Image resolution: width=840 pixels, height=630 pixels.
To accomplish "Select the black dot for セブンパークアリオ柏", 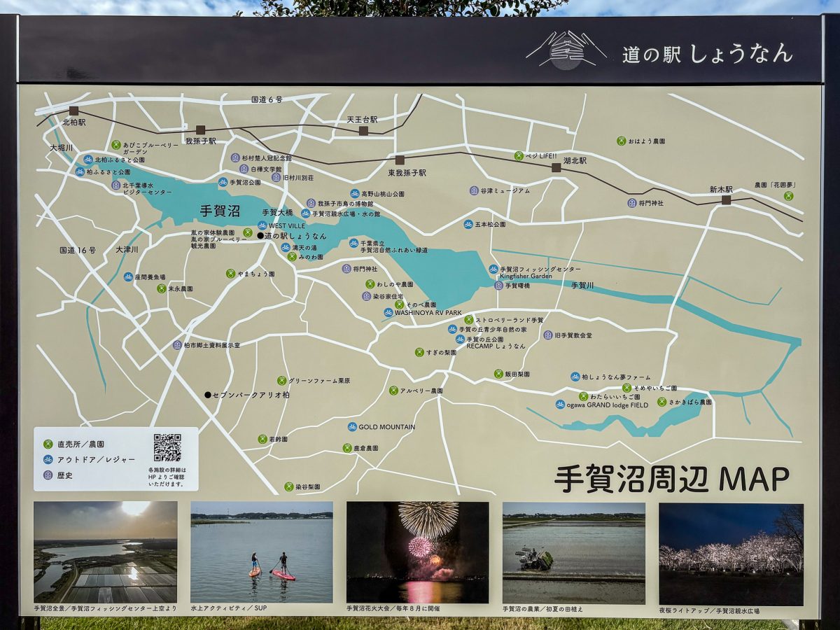I will [x=208, y=395].
